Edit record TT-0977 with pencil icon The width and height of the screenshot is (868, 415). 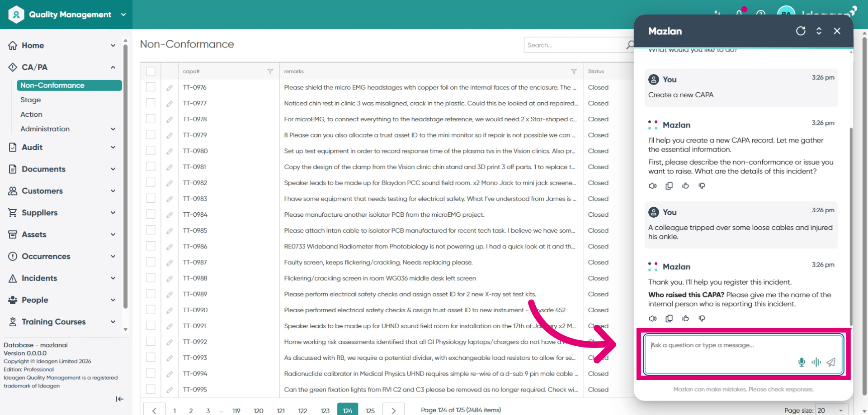pos(170,104)
